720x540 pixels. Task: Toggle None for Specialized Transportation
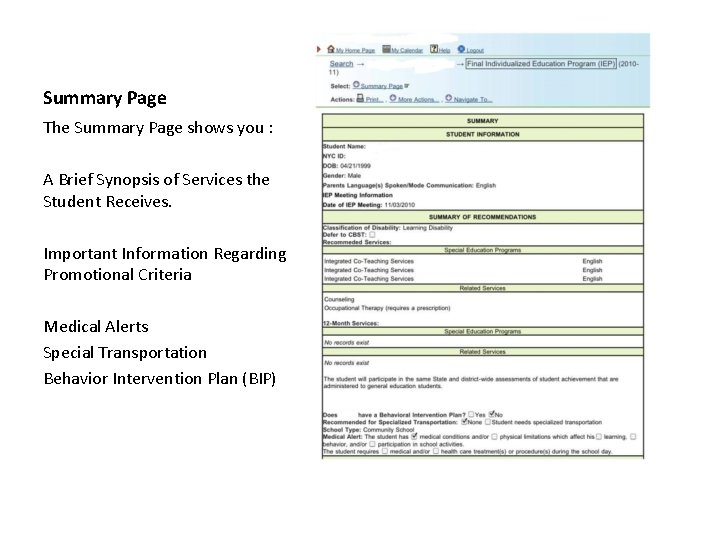tap(464, 421)
